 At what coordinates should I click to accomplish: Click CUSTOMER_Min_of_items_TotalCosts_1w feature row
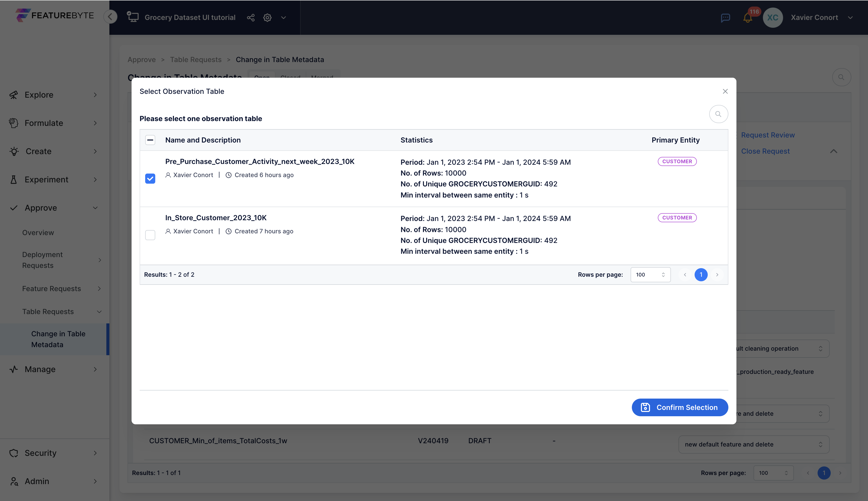click(218, 441)
